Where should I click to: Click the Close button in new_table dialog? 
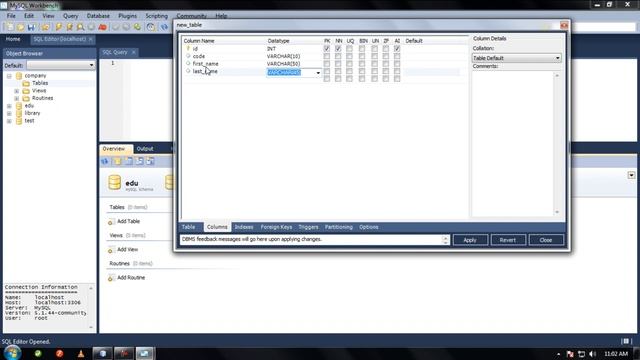point(546,240)
